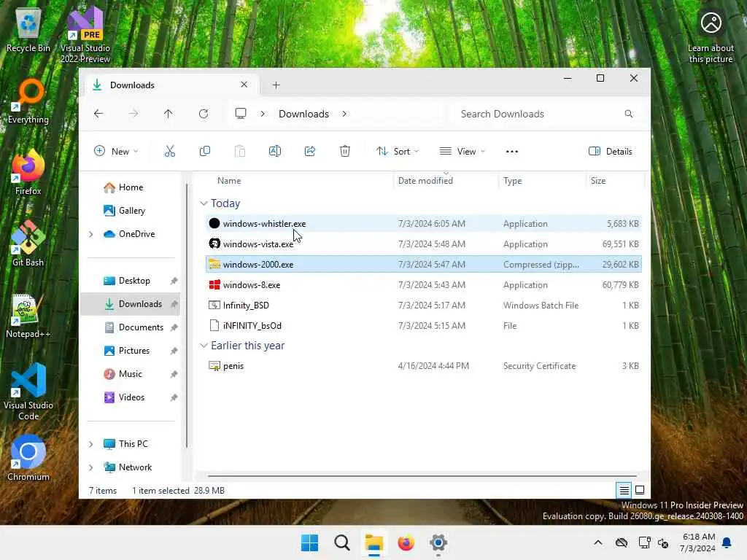The width and height of the screenshot is (747, 560).
Task: Open Visual Studio Code desktop shortcut
Action: point(28,392)
